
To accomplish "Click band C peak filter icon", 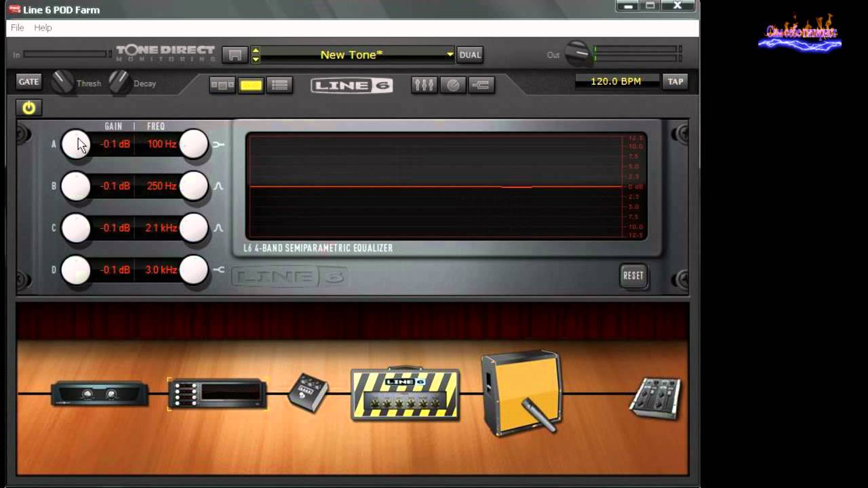I will coord(218,228).
